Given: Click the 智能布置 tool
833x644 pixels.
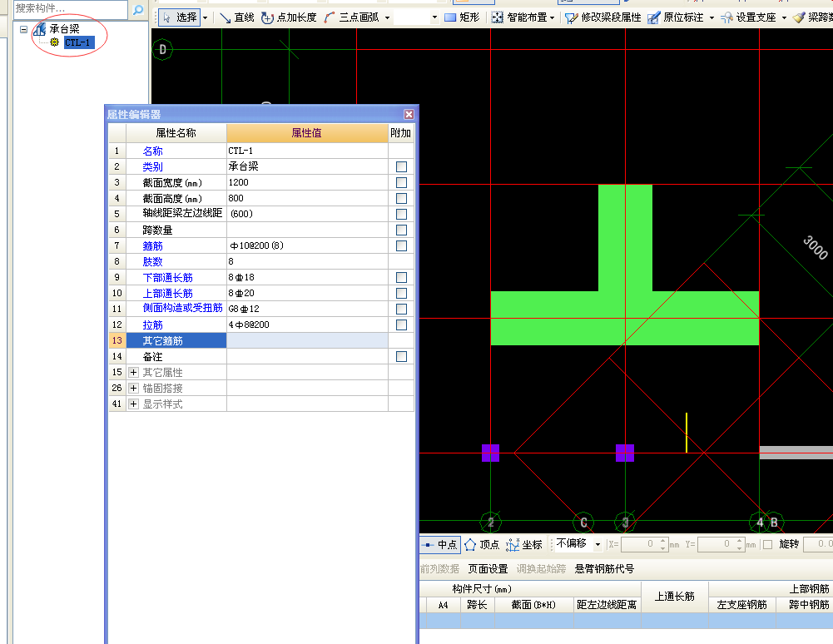Looking at the screenshot, I should 519,17.
